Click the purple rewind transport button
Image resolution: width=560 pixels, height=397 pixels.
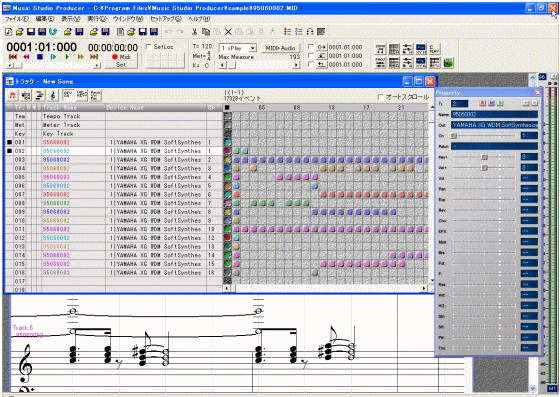click(x=26, y=57)
